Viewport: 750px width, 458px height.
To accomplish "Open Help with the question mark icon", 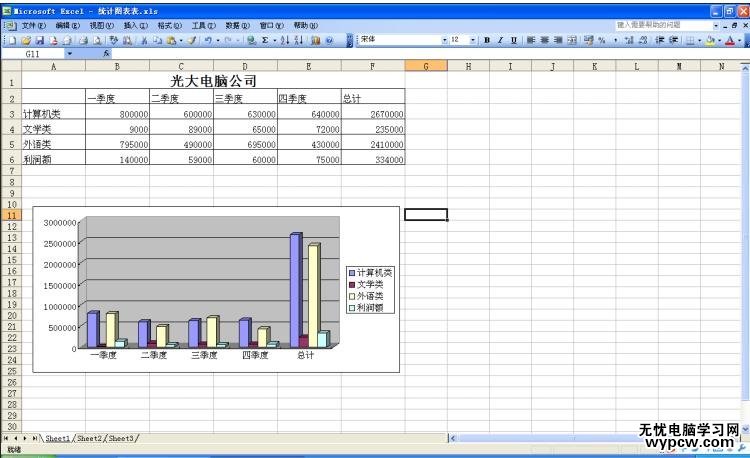I will 329,41.
